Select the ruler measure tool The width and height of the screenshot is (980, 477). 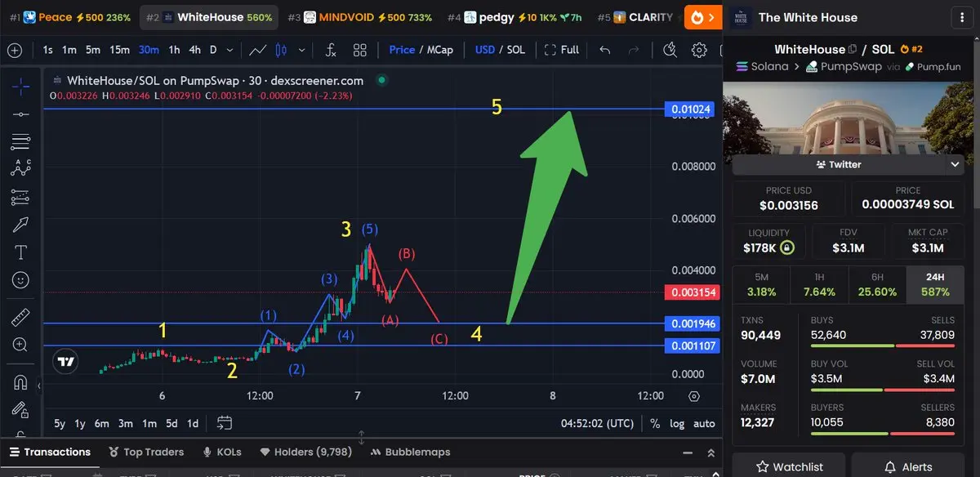[21, 317]
